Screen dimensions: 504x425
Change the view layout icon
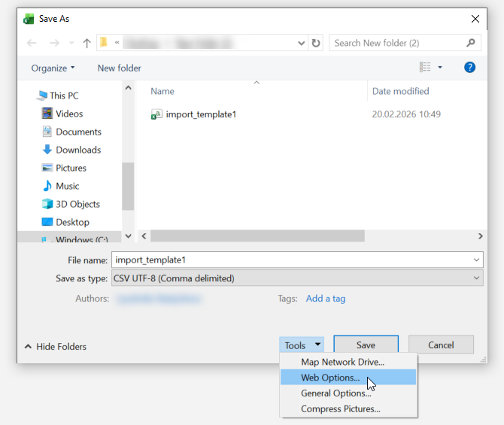coord(425,67)
